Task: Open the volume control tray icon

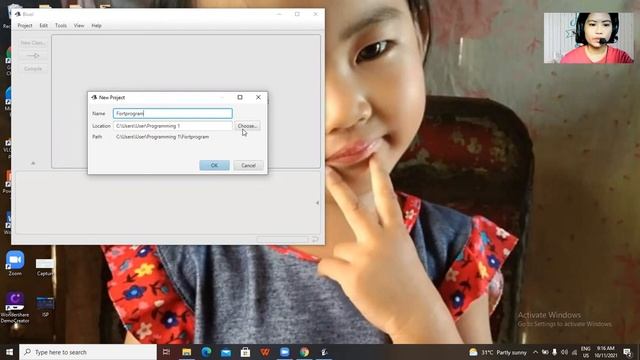Action: pyautogui.click(x=564, y=352)
